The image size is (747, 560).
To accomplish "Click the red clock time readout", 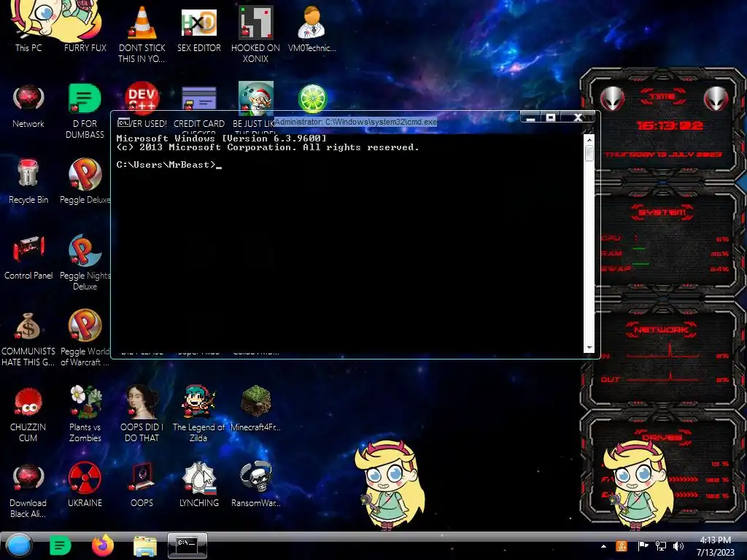I will (670, 125).
